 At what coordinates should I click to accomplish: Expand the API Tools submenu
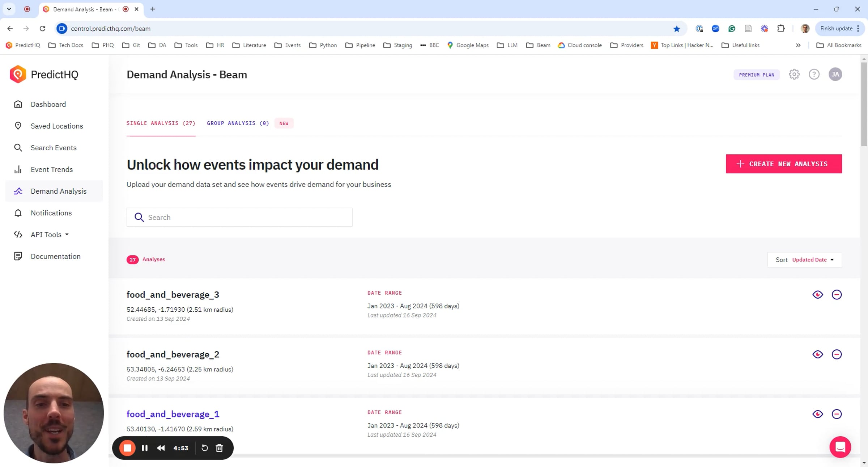click(x=67, y=235)
